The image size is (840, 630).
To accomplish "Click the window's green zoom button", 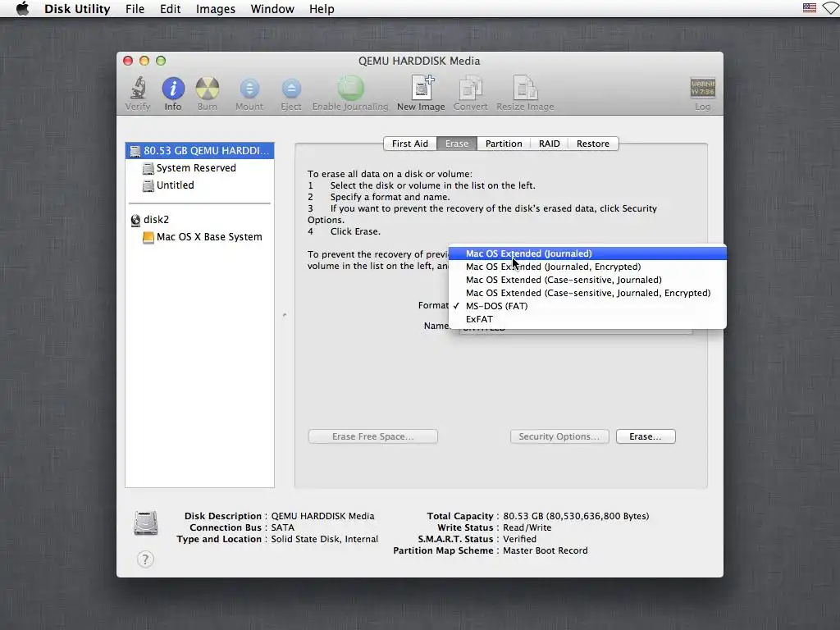I will pyautogui.click(x=161, y=61).
